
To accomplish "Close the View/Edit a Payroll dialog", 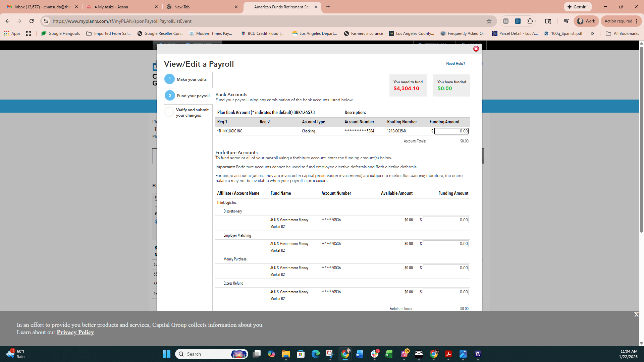I will click(x=476, y=49).
